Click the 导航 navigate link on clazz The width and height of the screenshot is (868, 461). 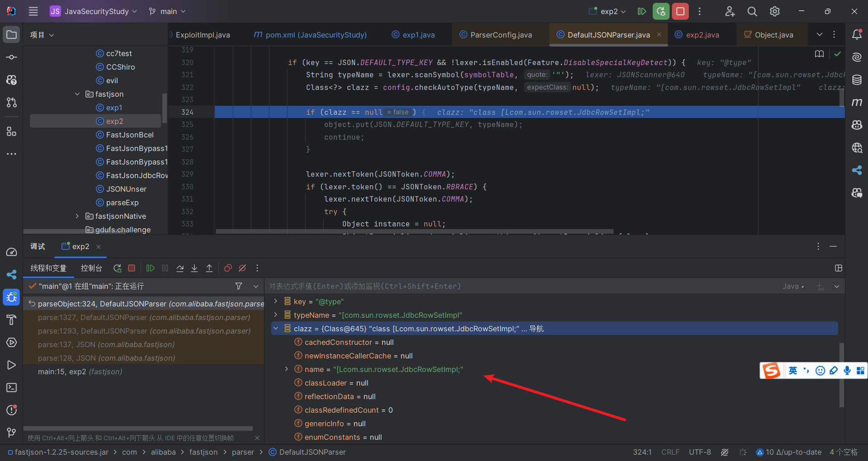coord(537,329)
